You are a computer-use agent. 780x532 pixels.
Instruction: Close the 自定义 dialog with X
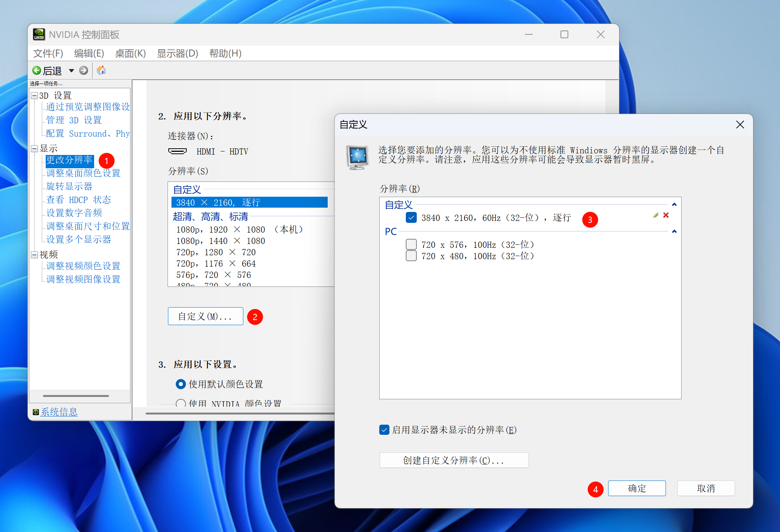pyautogui.click(x=740, y=125)
